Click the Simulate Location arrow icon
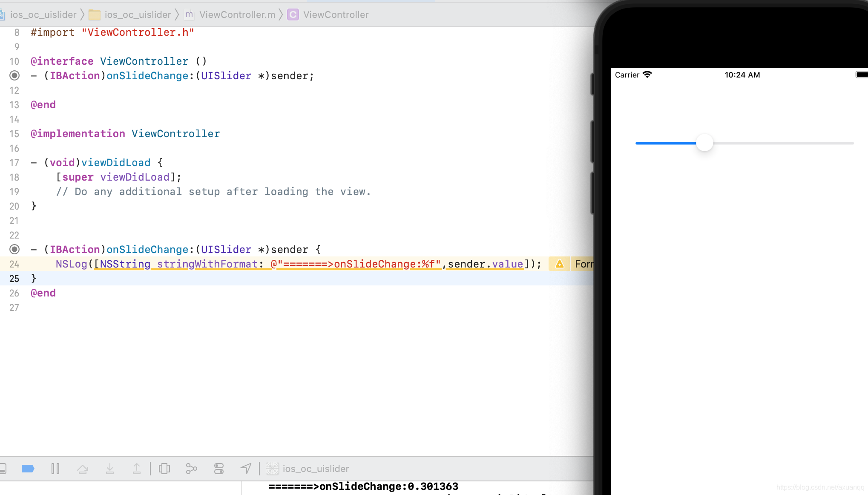 [x=246, y=469]
